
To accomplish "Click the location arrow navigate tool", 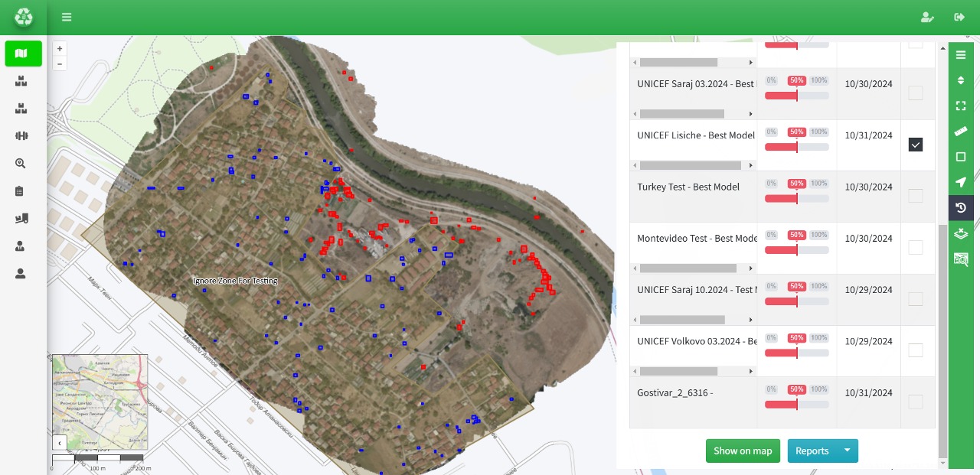I will (961, 182).
